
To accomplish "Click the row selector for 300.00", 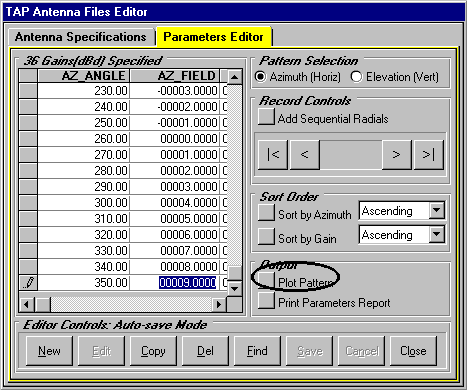I will [28, 203].
